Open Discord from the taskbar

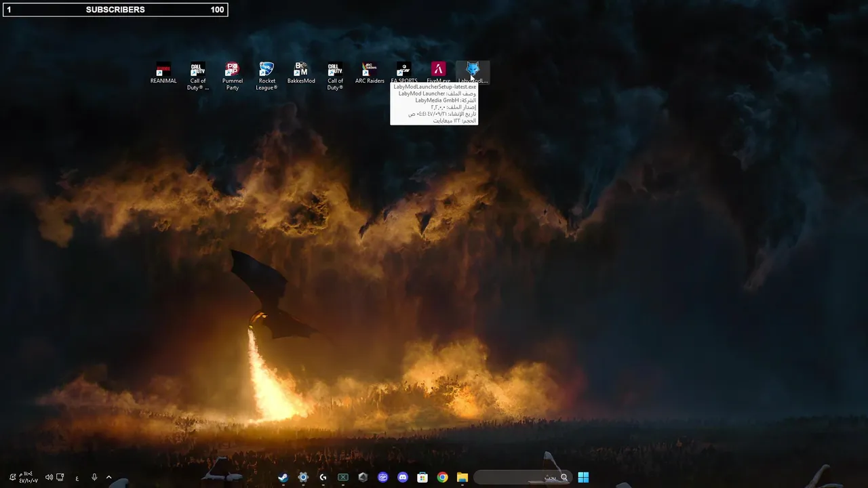(403, 477)
